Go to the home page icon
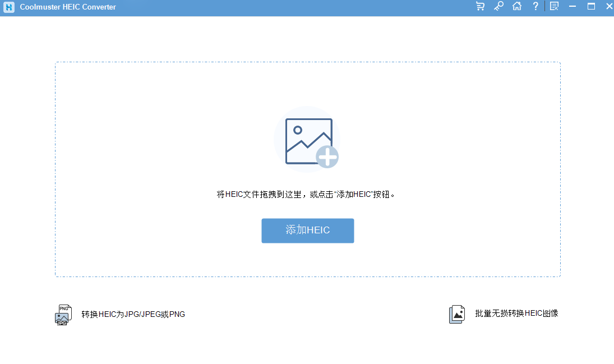This screenshot has height=364, width=614. [x=517, y=6]
